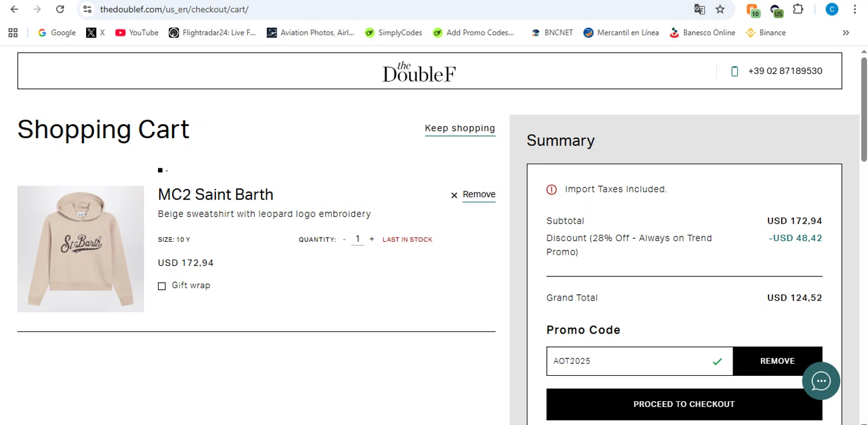Click the Import Taxes info icon
Viewport: 868px width, 425px height.
[x=551, y=189]
